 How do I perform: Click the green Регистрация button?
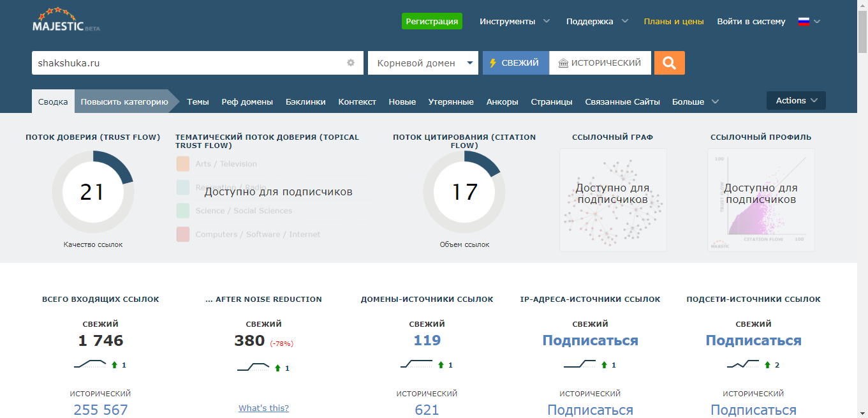(x=432, y=22)
